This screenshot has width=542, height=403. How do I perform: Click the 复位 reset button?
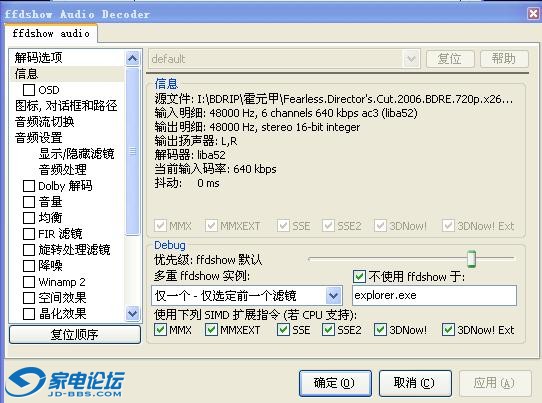(x=450, y=59)
